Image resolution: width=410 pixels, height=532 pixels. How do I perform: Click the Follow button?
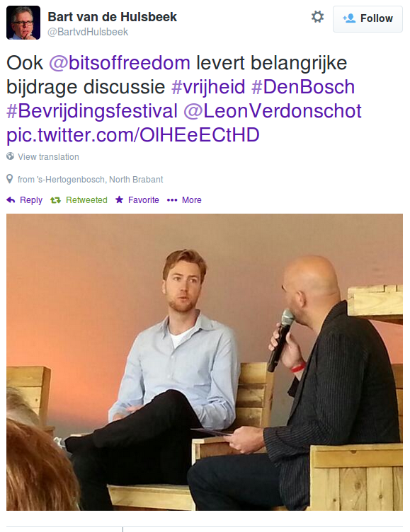click(x=368, y=19)
